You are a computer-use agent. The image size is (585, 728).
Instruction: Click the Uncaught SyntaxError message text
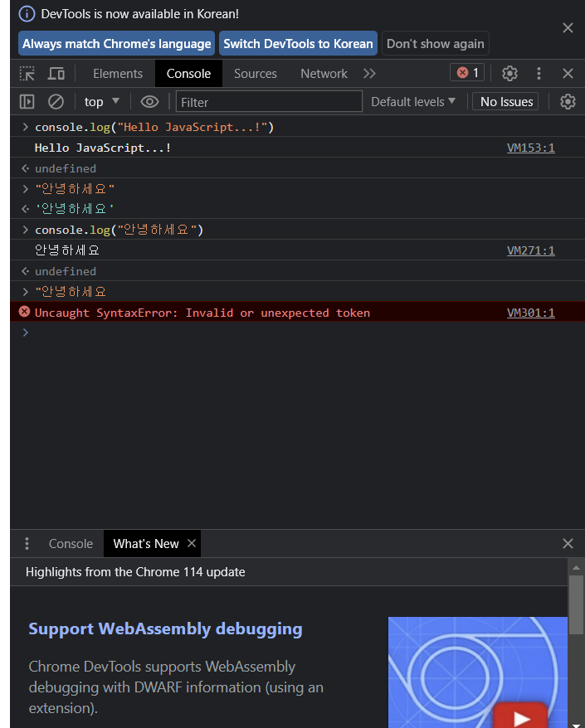coord(202,313)
